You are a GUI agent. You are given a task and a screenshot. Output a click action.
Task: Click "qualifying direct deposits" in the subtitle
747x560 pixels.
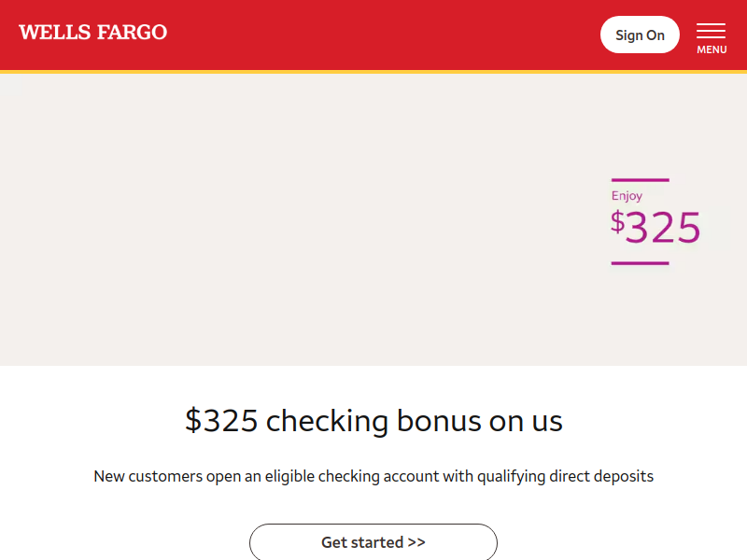click(566, 476)
